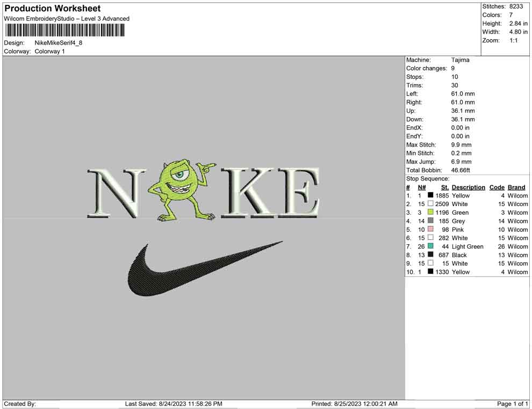
Task: Click the Last Saved timestamp in the footer
Action: click(x=174, y=404)
